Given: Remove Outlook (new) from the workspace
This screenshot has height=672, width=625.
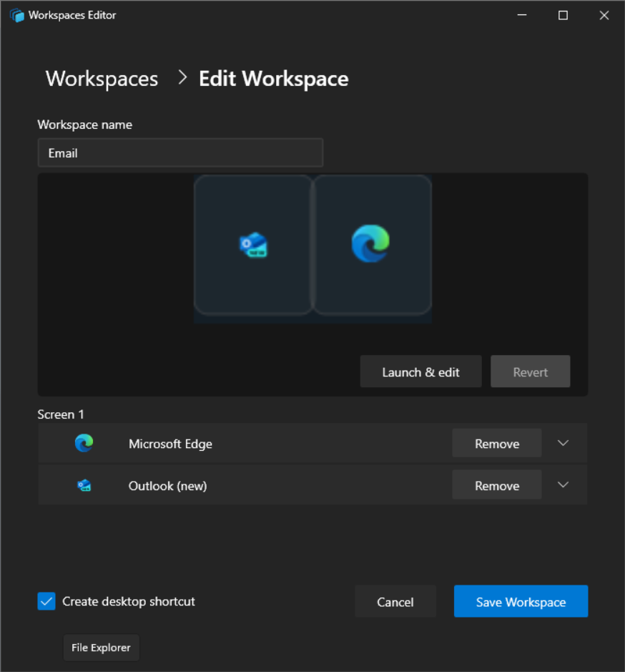Looking at the screenshot, I should (497, 485).
